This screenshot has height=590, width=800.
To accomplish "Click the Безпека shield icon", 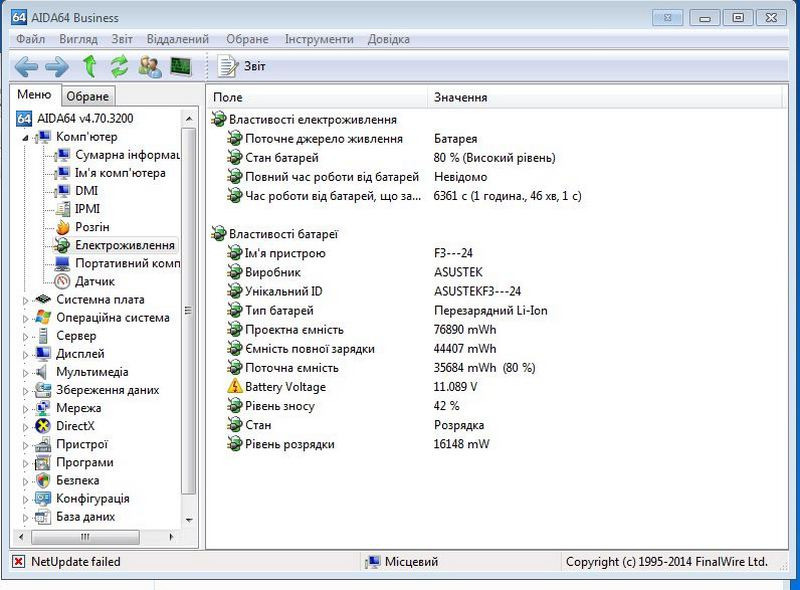I will click(x=43, y=481).
